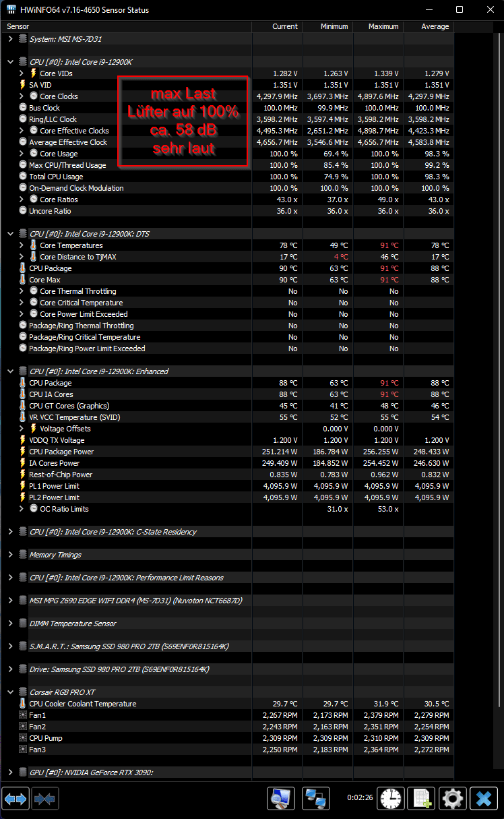Expand the Core Clocks row
This screenshot has width=504, height=819.
[x=22, y=96]
